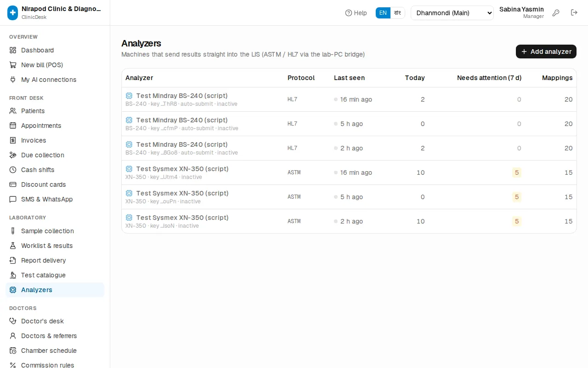Image resolution: width=588 pixels, height=368 pixels.
Task: Click the Needs attention (7 d) column header
Action: [489, 78]
